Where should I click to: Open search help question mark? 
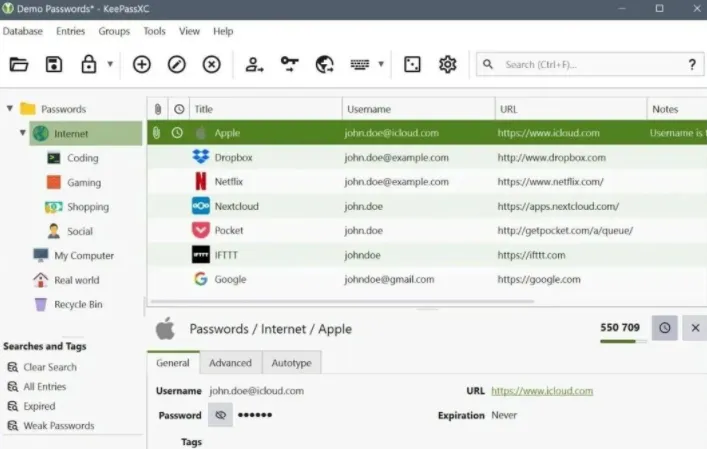692,64
